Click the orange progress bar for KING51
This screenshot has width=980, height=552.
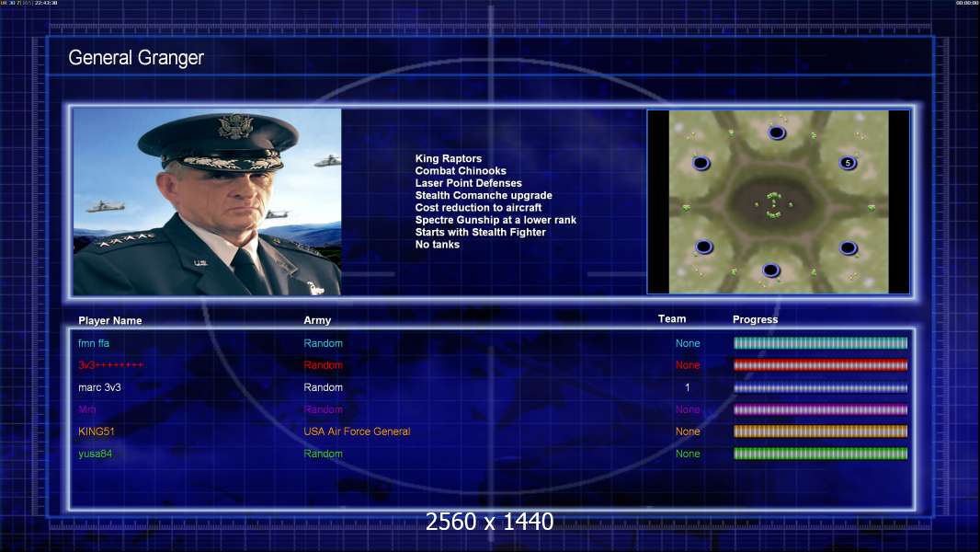[820, 431]
